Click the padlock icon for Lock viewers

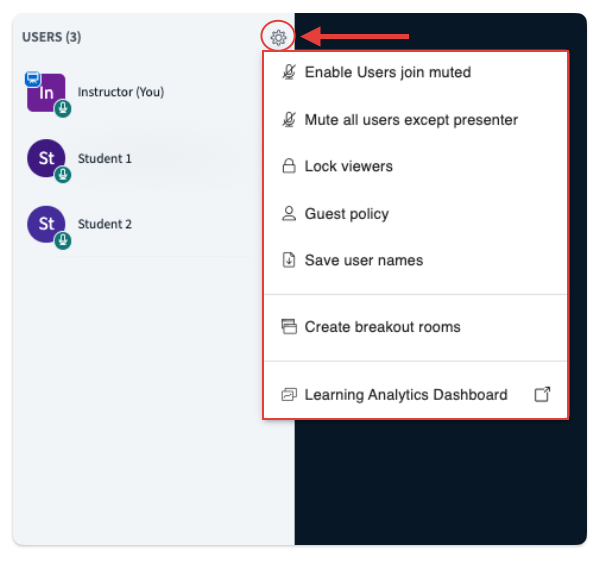289,166
